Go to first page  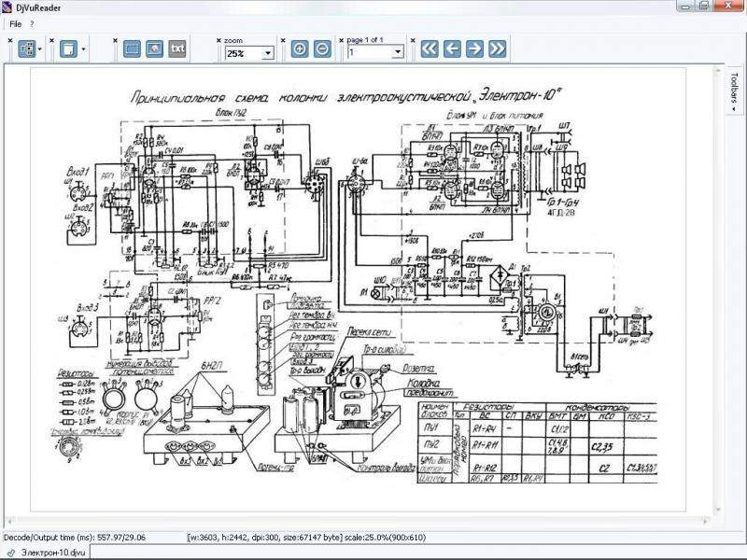pos(430,49)
